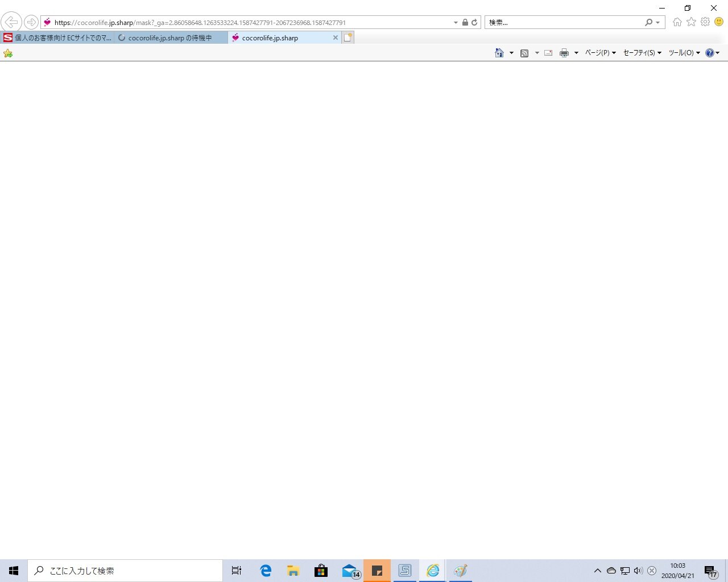The height and width of the screenshot is (582, 728).
Task: Open the Windows Start menu
Action: 14,571
